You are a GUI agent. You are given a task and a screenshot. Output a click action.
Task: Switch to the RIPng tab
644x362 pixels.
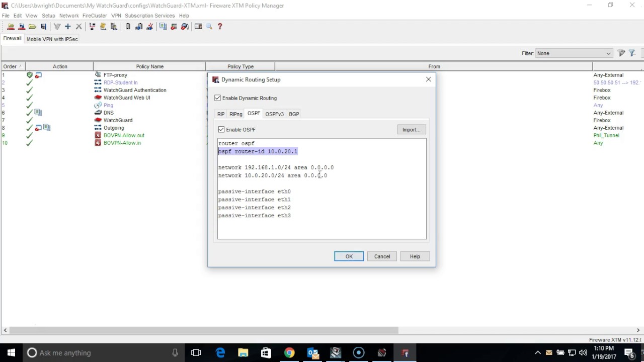[235, 114]
